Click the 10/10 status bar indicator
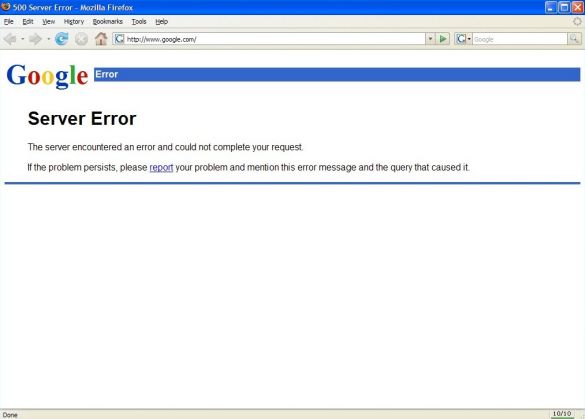Viewport: 585px width, 419px height. click(x=562, y=414)
